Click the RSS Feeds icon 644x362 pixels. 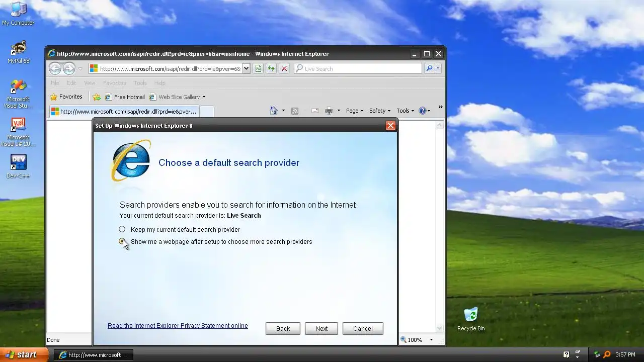tap(295, 111)
